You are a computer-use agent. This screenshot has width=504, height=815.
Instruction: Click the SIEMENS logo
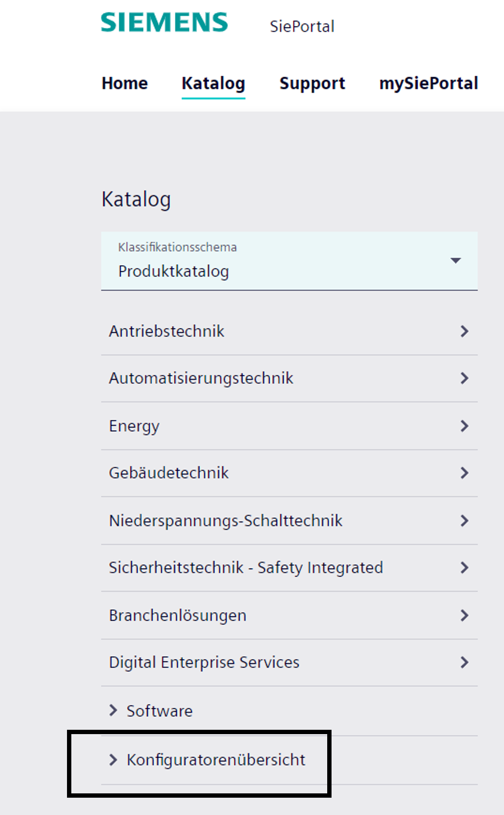(163, 22)
